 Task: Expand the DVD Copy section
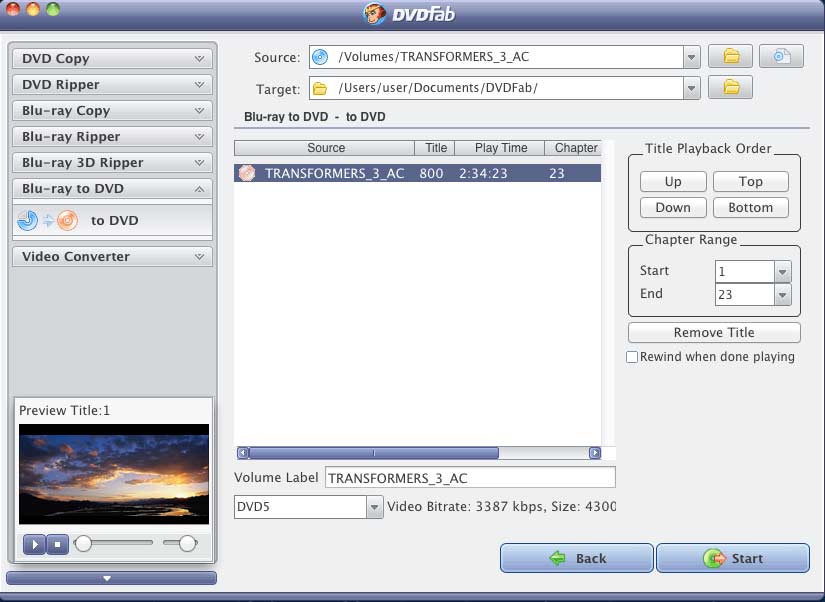click(112, 58)
